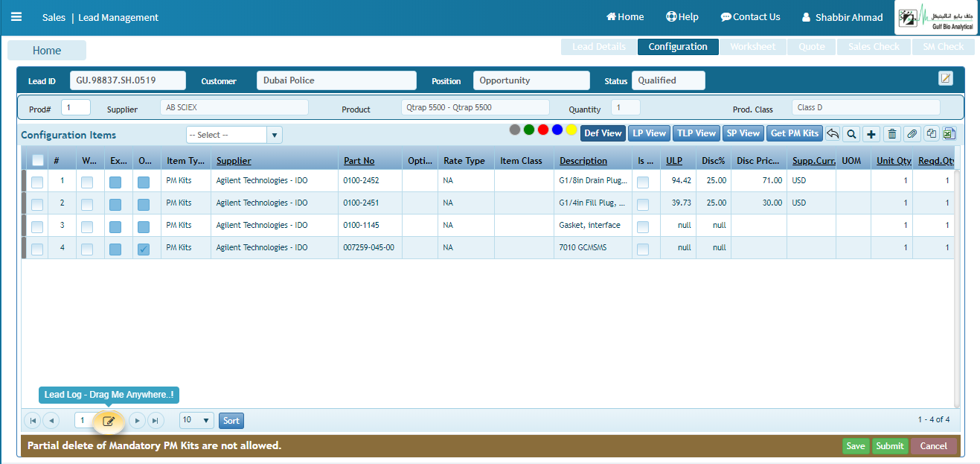The height and width of the screenshot is (464, 980).
Task: Sort grid by ULP column header
Action: [x=674, y=161]
